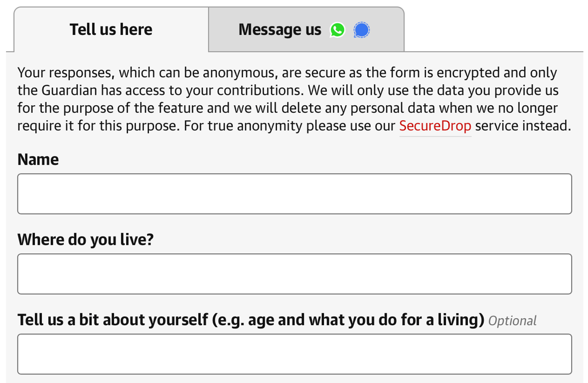Screen dimensions: 588x383
Task: Click the sentence starting 'For true anonymity'
Action: tap(289, 126)
